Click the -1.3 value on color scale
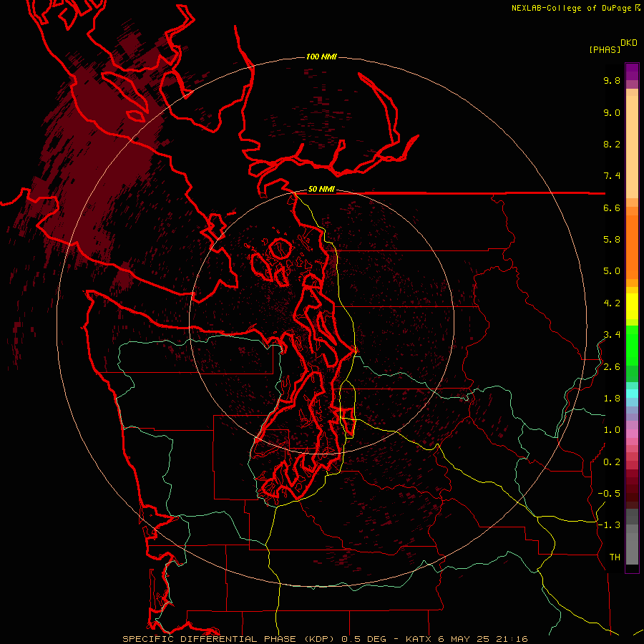 click(609, 525)
